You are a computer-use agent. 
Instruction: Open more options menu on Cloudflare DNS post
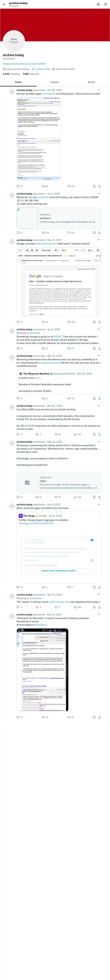click(99, 406)
